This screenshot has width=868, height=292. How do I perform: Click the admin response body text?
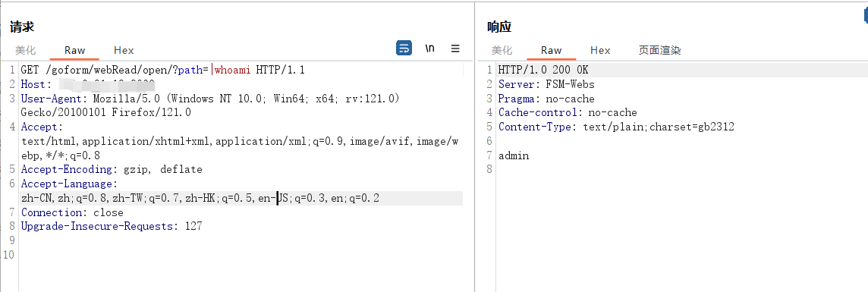(x=514, y=156)
